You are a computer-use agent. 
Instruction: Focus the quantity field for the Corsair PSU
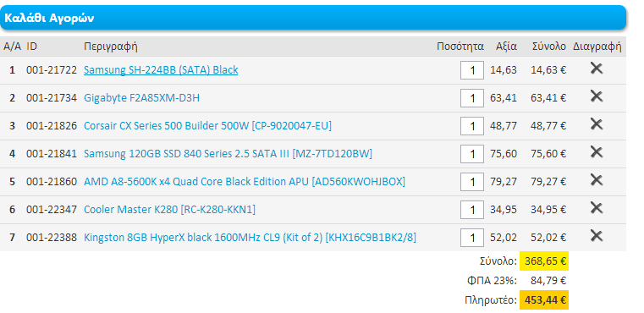(x=472, y=126)
